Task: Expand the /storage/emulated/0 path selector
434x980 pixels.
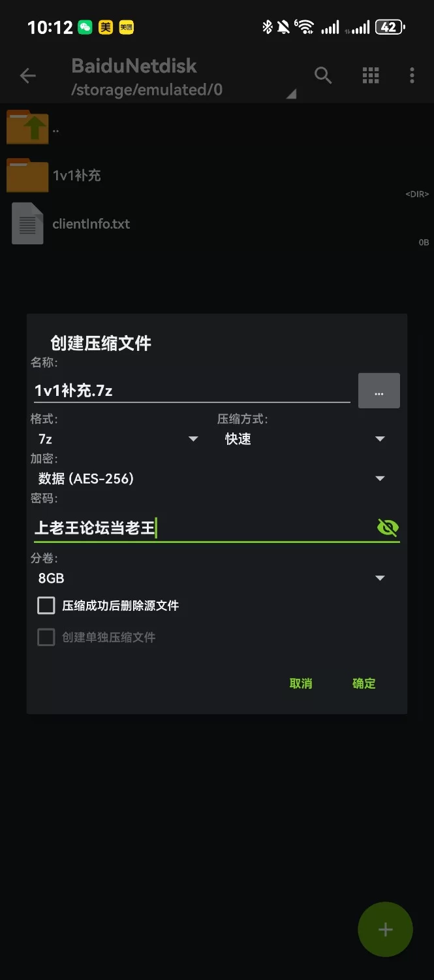Action: tap(183, 90)
